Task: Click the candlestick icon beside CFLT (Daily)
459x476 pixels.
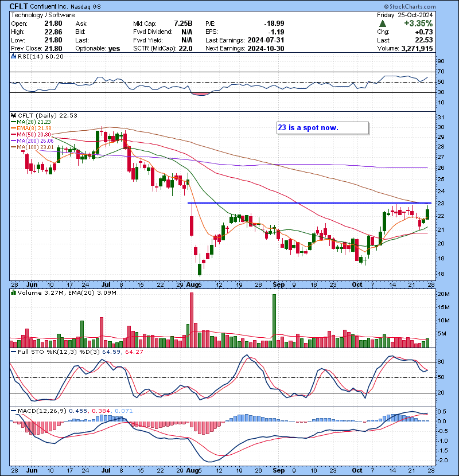Action: click(14, 115)
